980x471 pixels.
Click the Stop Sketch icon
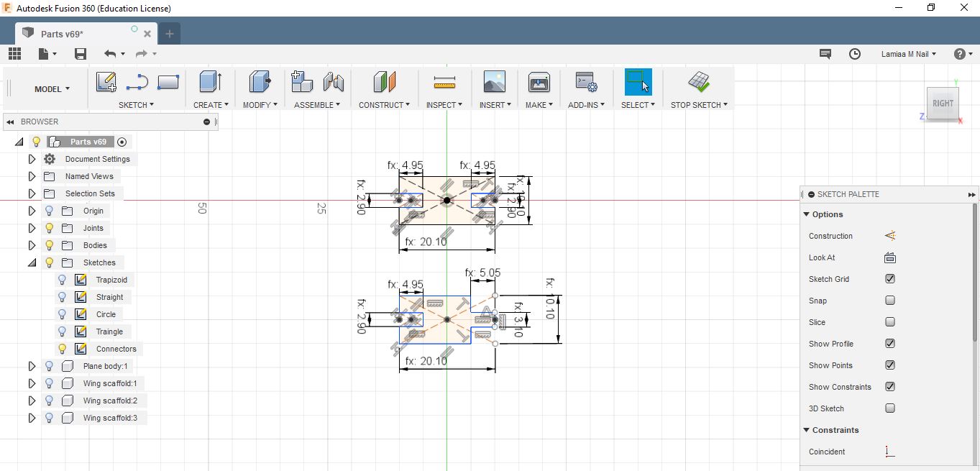pyautogui.click(x=699, y=82)
